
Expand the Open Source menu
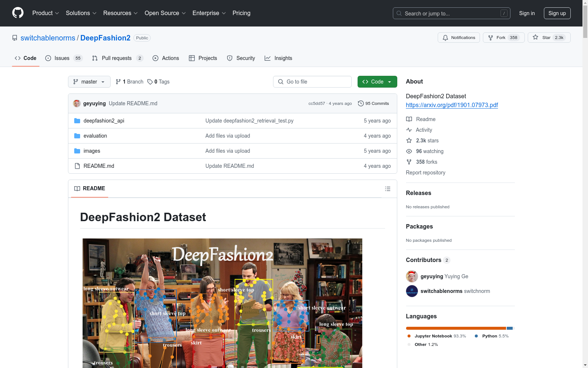tap(165, 13)
